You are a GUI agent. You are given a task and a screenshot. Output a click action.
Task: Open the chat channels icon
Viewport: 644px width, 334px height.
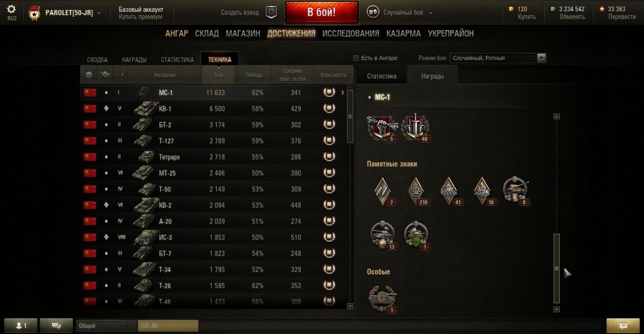point(56,325)
